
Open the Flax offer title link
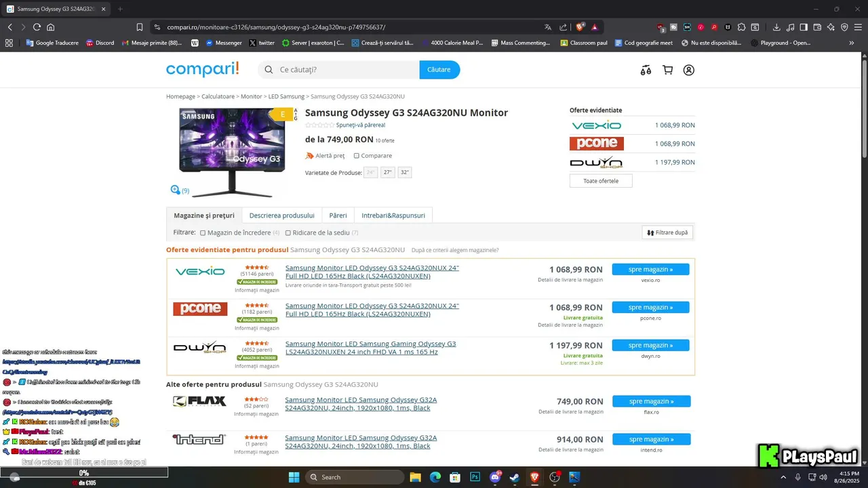[x=361, y=404]
